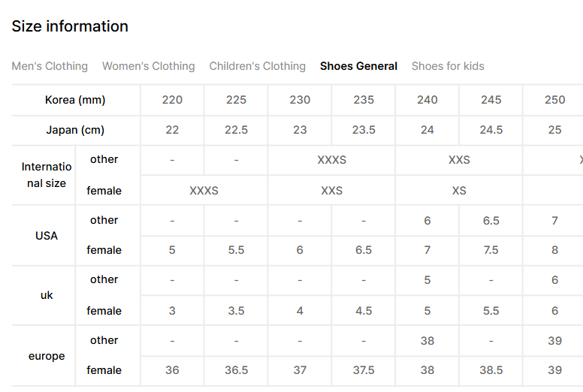Viewport: 583px width, 392px height.
Task: Select the Children's Clothing tab
Action: tap(257, 66)
